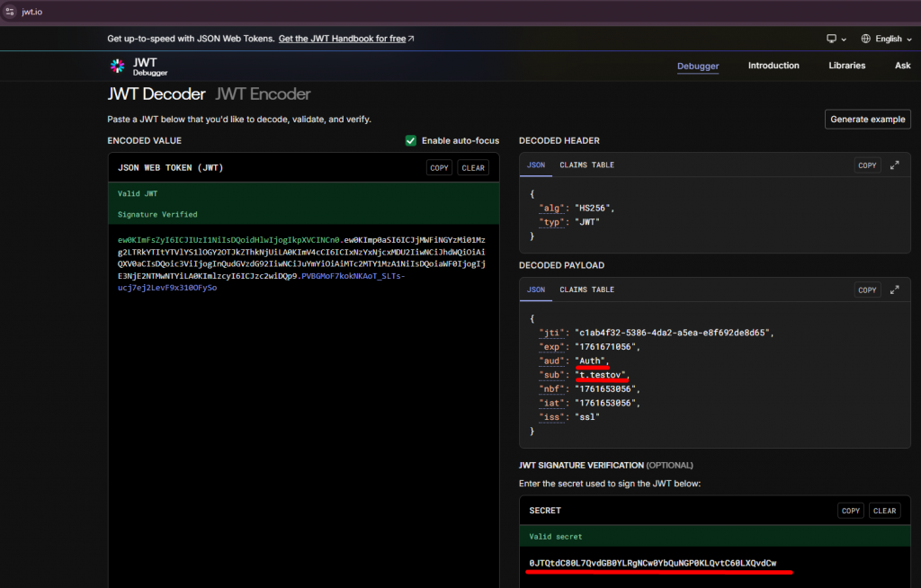Open the Libraries navigation item

(x=846, y=66)
